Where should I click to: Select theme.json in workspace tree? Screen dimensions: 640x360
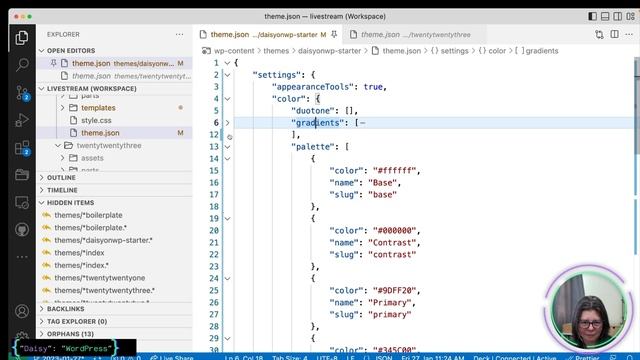click(x=115, y=133)
